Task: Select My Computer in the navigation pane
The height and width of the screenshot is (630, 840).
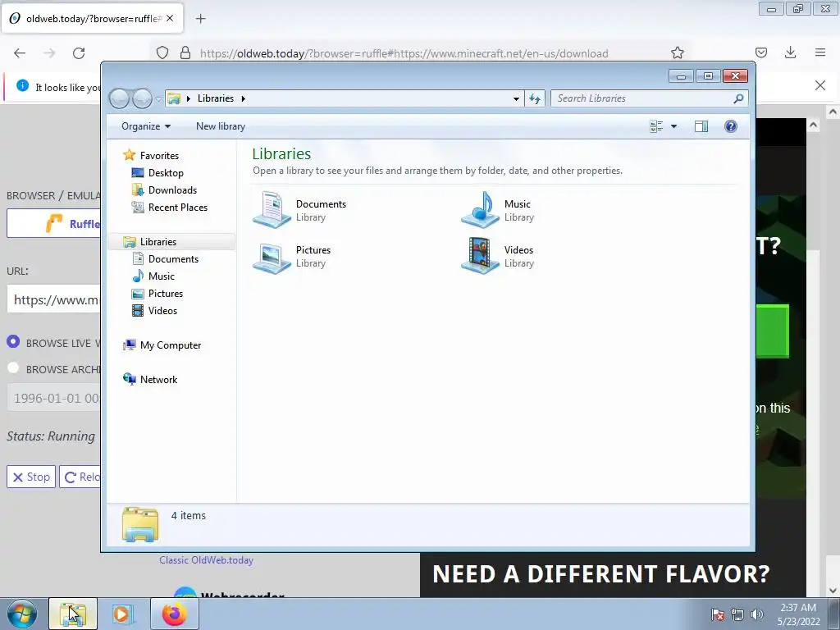Action: [171, 345]
